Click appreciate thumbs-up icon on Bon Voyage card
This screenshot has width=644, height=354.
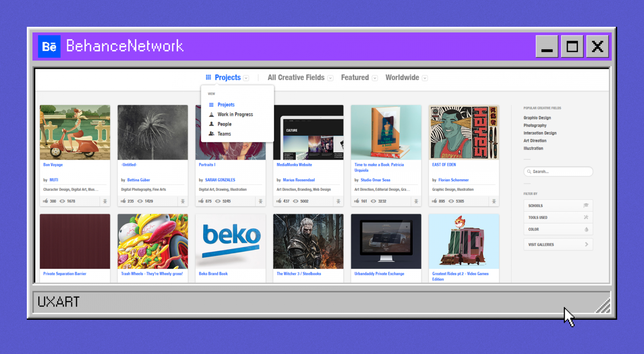pyautogui.click(x=45, y=201)
